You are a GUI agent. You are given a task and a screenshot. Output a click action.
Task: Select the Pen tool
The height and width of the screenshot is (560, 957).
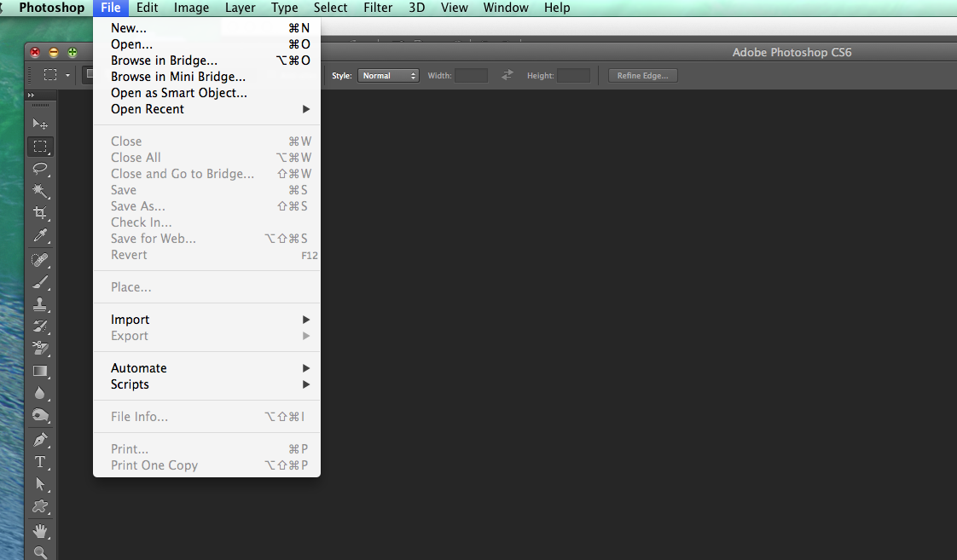click(40, 440)
